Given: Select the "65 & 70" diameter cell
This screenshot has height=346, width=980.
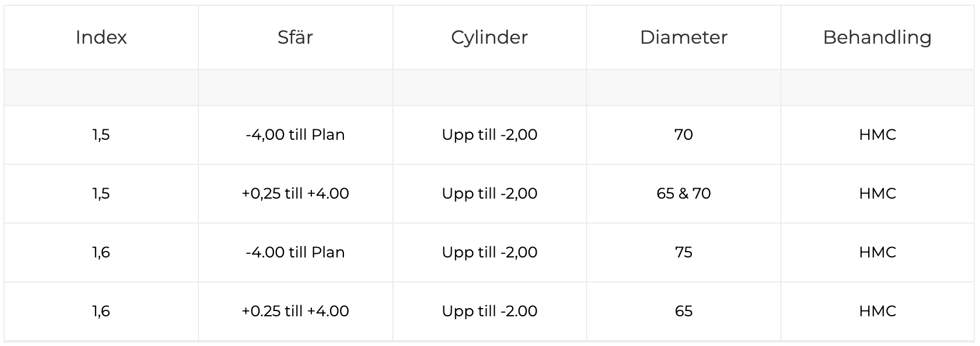Looking at the screenshot, I should click(x=683, y=193).
